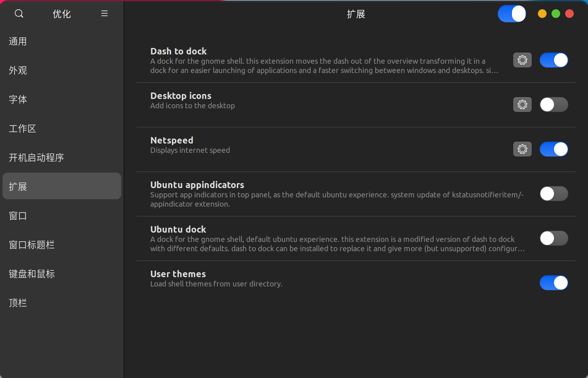The image size is (588, 378).
Task: Open Desktop icons settings gear
Action: tap(522, 105)
